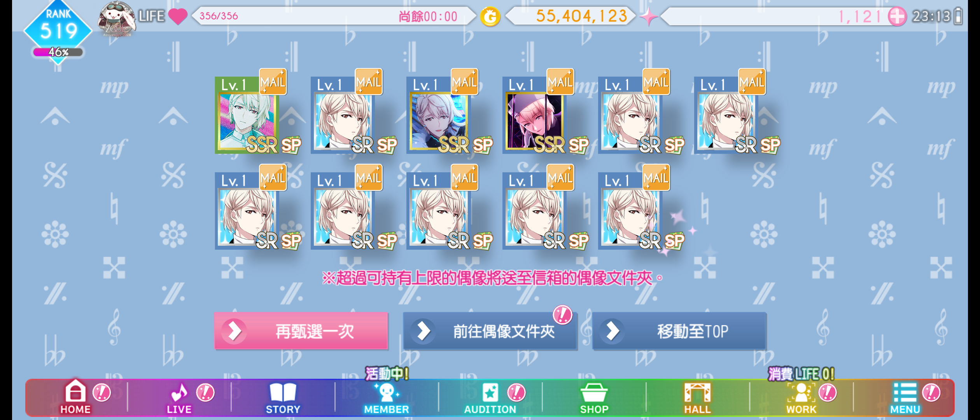The height and width of the screenshot is (420, 980).
Task: Click the 移動至TOP button
Action: coord(679,331)
